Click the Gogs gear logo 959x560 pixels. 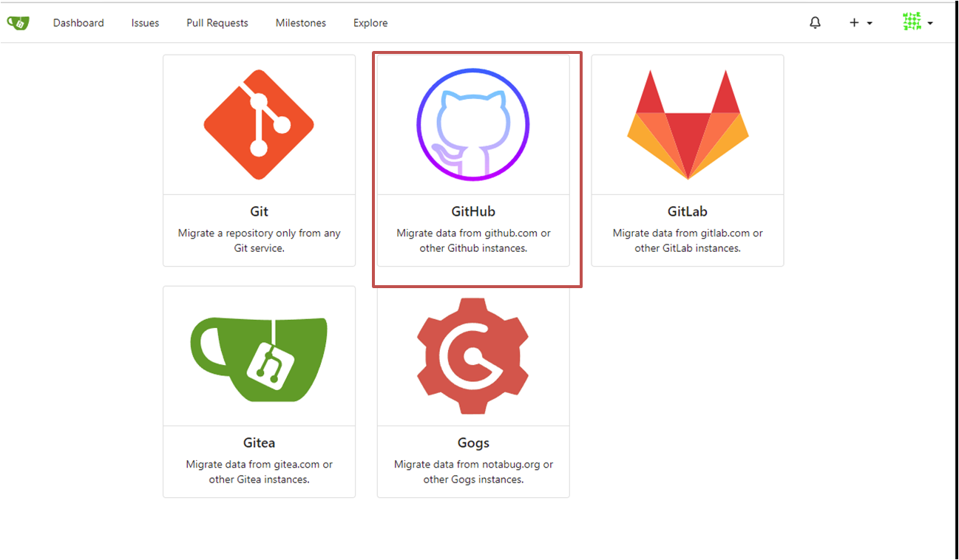pyautogui.click(x=473, y=356)
